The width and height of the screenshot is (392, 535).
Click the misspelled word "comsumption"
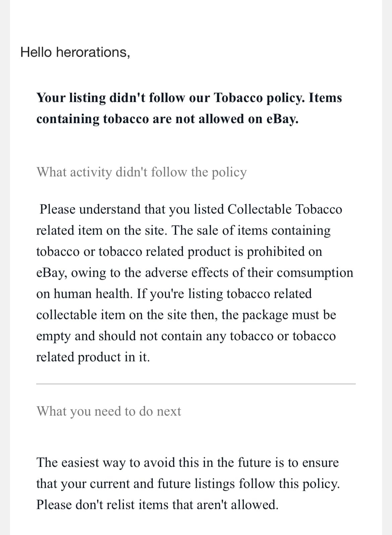pyautogui.click(x=315, y=273)
